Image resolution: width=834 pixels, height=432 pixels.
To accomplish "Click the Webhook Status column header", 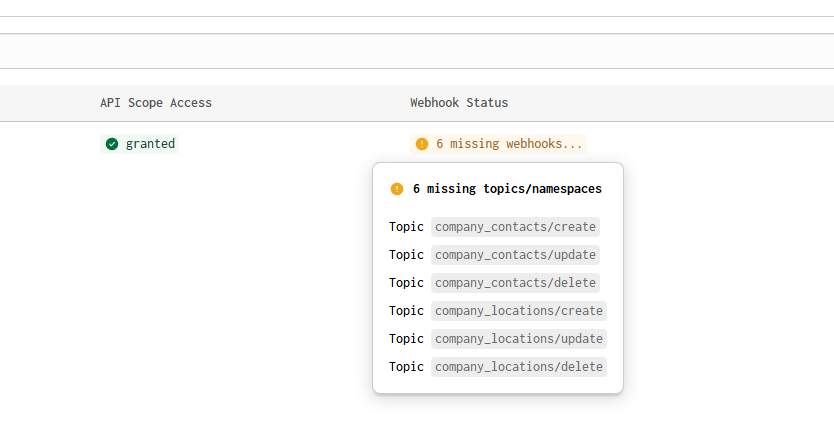I will tap(459, 103).
